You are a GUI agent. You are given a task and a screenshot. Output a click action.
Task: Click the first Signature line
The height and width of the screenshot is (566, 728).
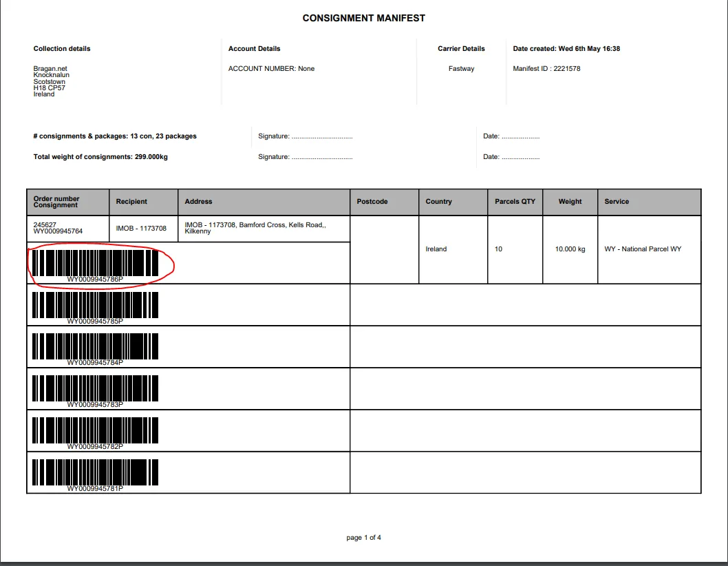click(x=305, y=136)
